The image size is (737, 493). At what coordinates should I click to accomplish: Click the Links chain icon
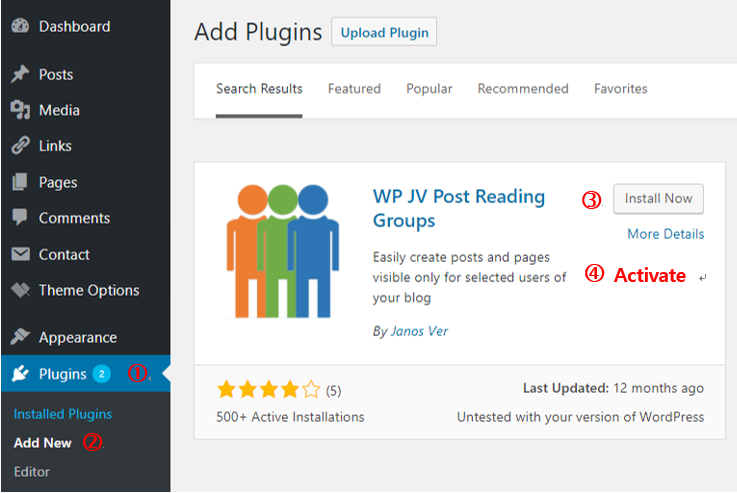[20, 145]
